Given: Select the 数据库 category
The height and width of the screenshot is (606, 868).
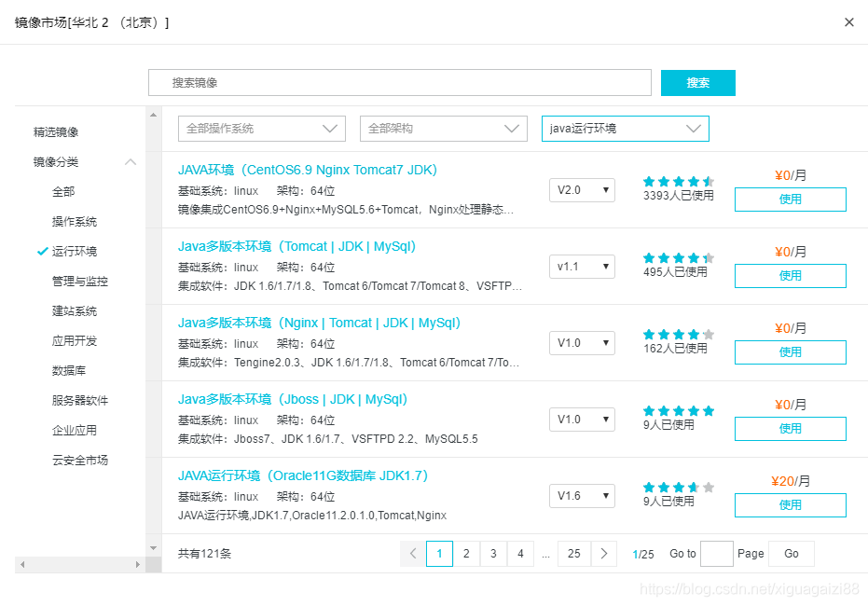Looking at the screenshot, I should coord(67,370).
